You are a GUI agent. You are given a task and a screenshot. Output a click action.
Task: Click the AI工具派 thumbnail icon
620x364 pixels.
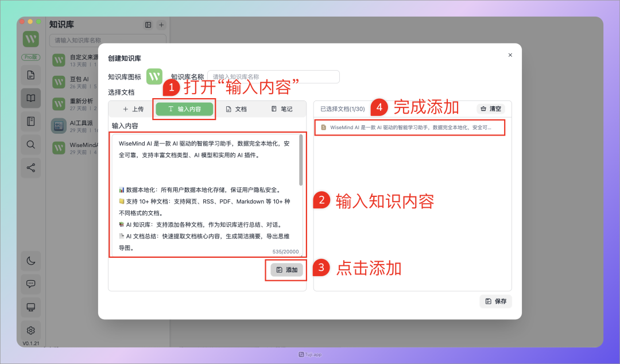[x=59, y=126]
